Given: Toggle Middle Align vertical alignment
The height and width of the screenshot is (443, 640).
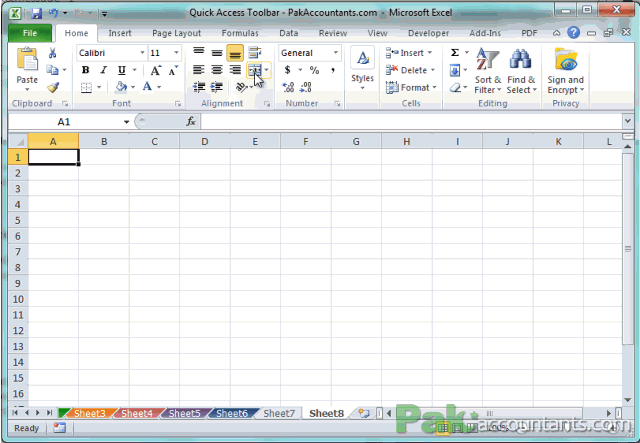Looking at the screenshot, I should pyautogui.click(x=217, y=53).
